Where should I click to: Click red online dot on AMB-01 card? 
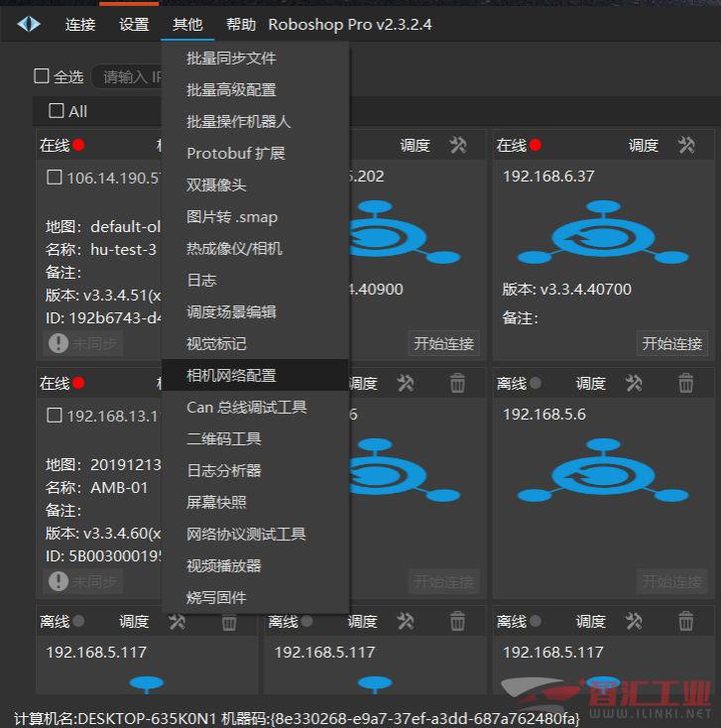point(78,383)
